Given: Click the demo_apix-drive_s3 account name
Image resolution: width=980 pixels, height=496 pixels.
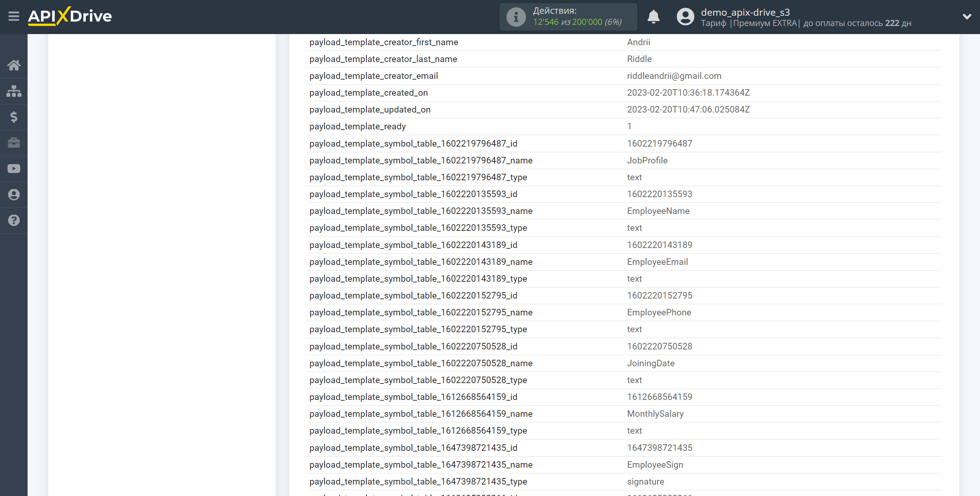Looking at the screenshot, I should [745, 12].
